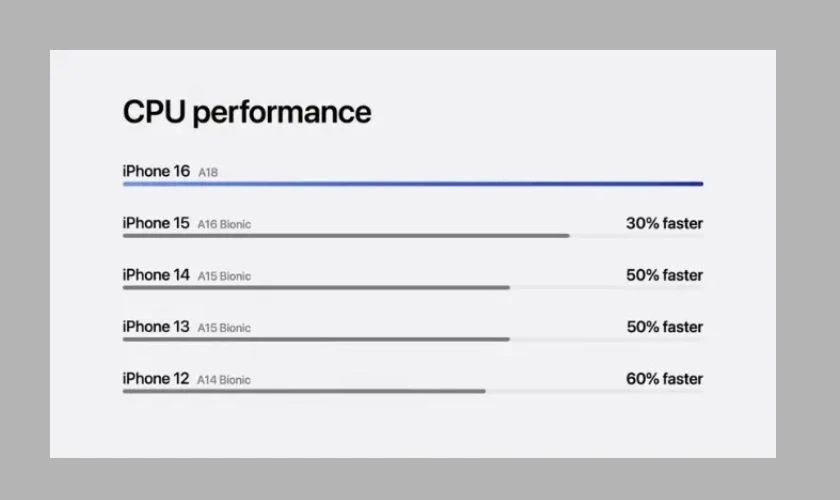840x500 pixels.
Task: Select the iPhone 13 label
Action: click(x=156, y=327)
